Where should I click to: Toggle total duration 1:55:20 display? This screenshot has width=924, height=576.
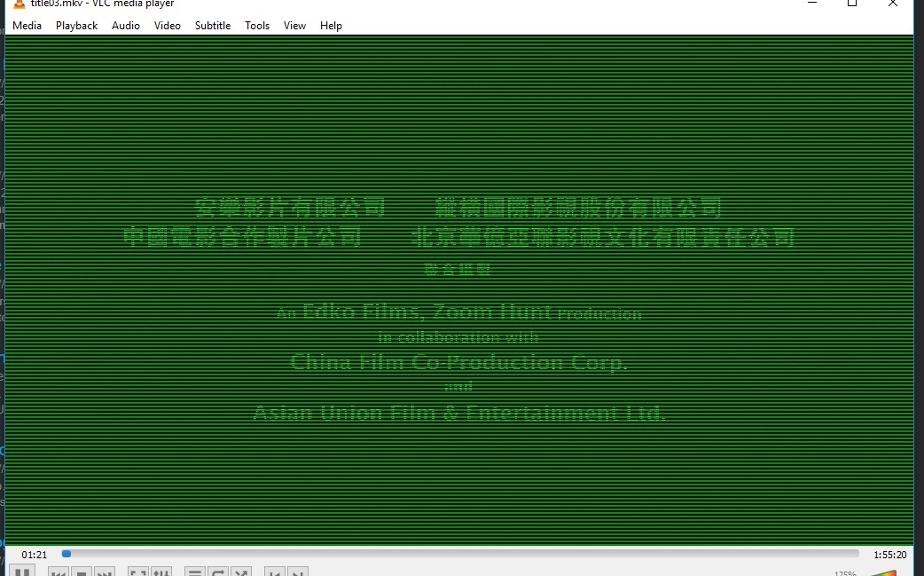[889, 555]
